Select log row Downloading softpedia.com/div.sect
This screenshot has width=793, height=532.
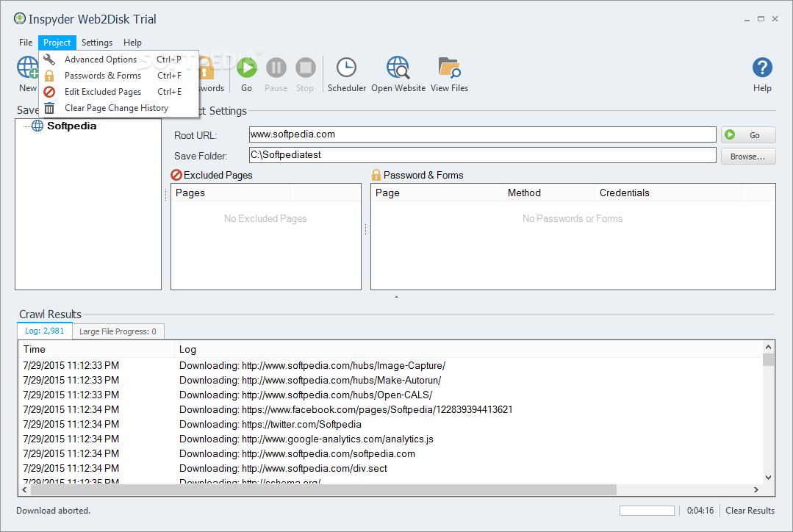pyautogui.click(x=390, y=468)
